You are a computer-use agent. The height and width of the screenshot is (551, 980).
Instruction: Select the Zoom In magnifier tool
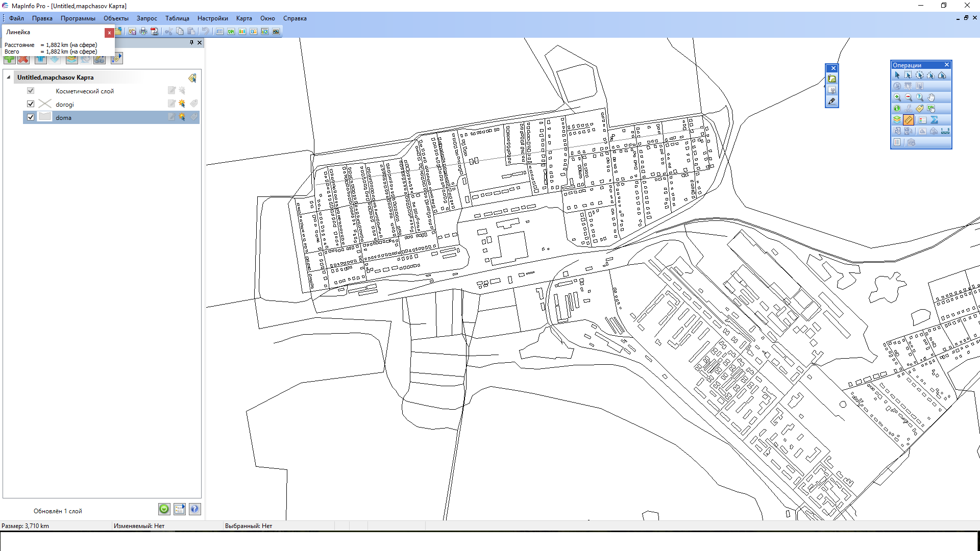pyautogui.click(x=897, y=97)
